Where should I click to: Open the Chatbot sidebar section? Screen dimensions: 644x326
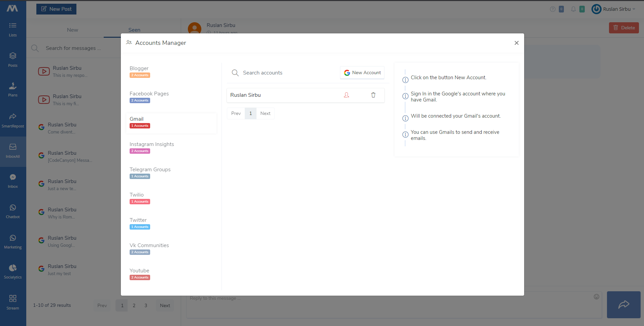(13, 211)
